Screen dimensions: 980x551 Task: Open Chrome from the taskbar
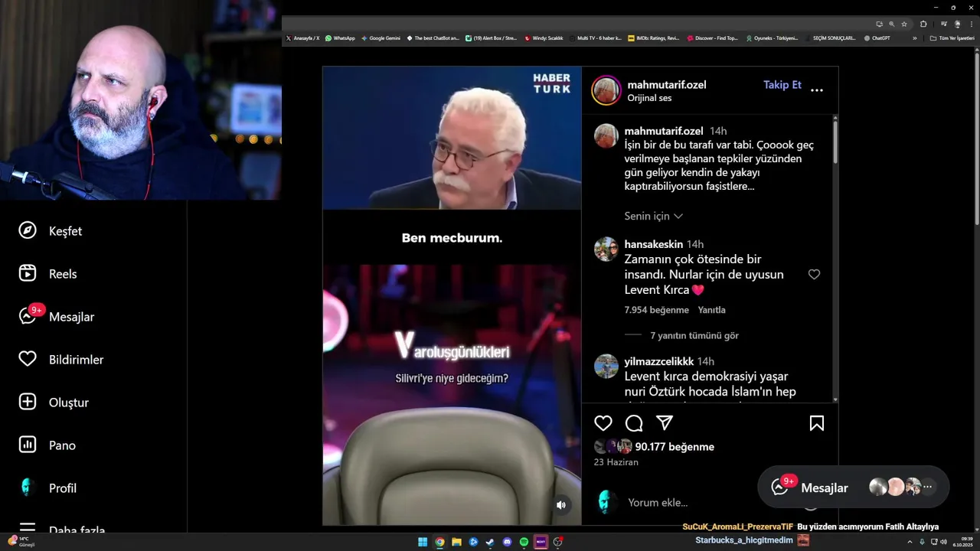(x=439, y=542)
